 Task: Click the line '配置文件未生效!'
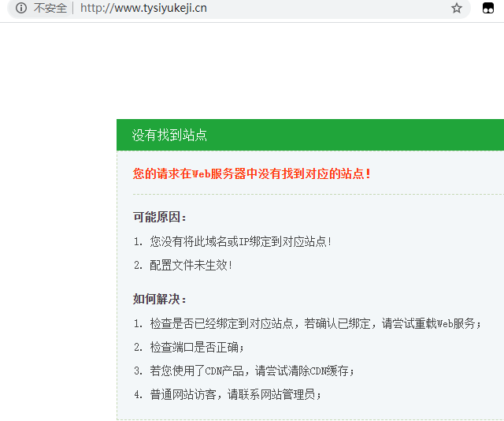coord(191,265)
